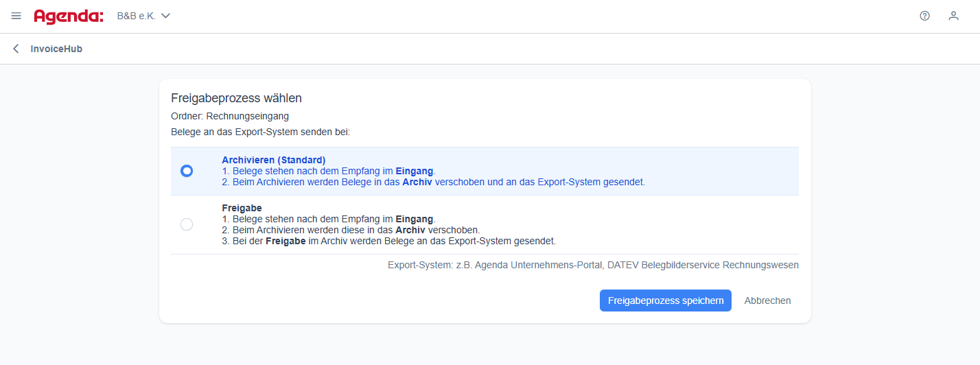
Task: Select the Archivieren (Standard) radio button
Action: pos(187,171)
